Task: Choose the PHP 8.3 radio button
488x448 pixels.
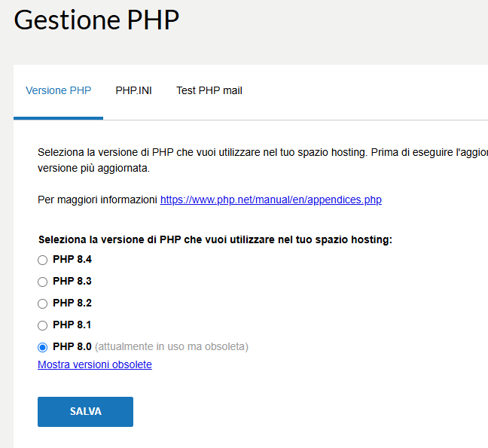Action: coord(42,282)
